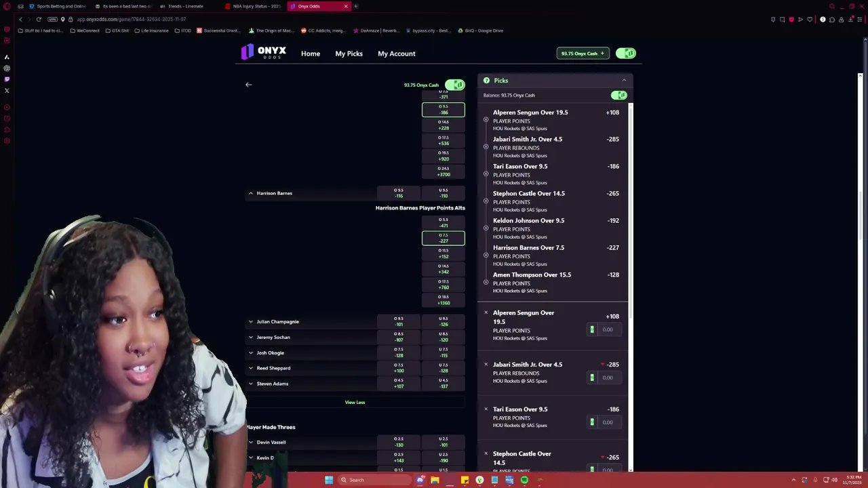Click the Onyx Odds logo
Viewport: 868px width, 488px height.
pos(263,52)
